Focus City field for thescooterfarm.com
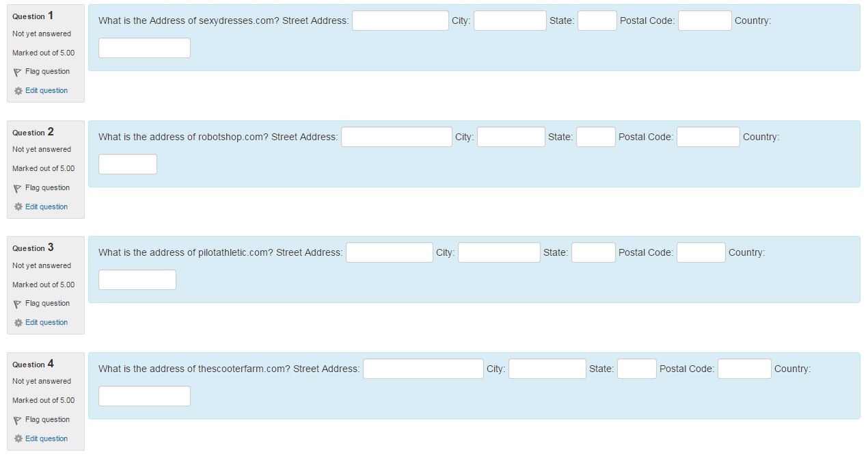Viewport: 868px width, 461px height. pos(547,369)
